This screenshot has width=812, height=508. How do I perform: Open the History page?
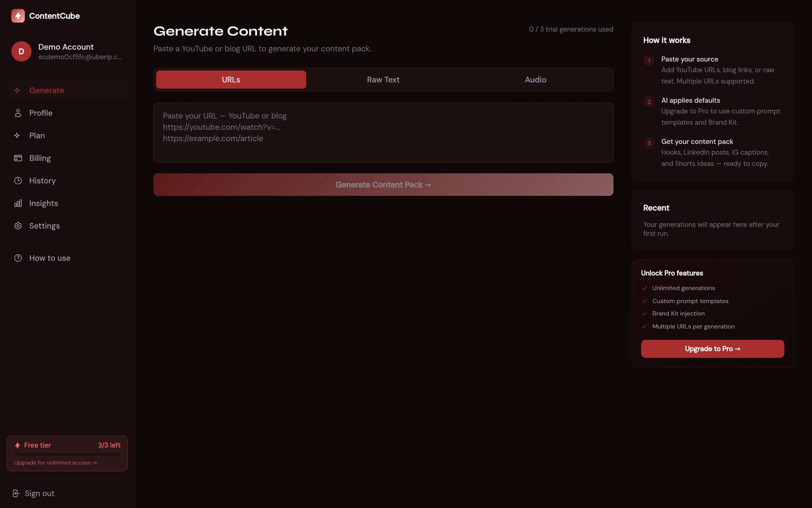click(67, 181)
